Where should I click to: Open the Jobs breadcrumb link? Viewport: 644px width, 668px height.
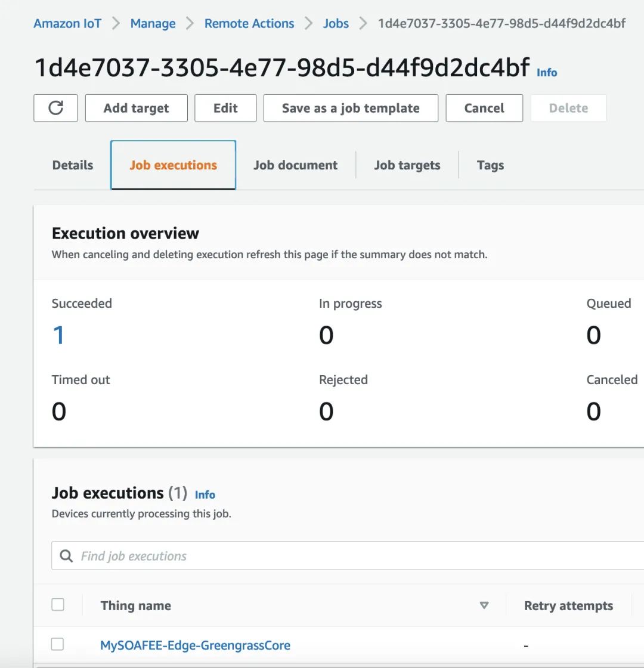pos(336,24)
